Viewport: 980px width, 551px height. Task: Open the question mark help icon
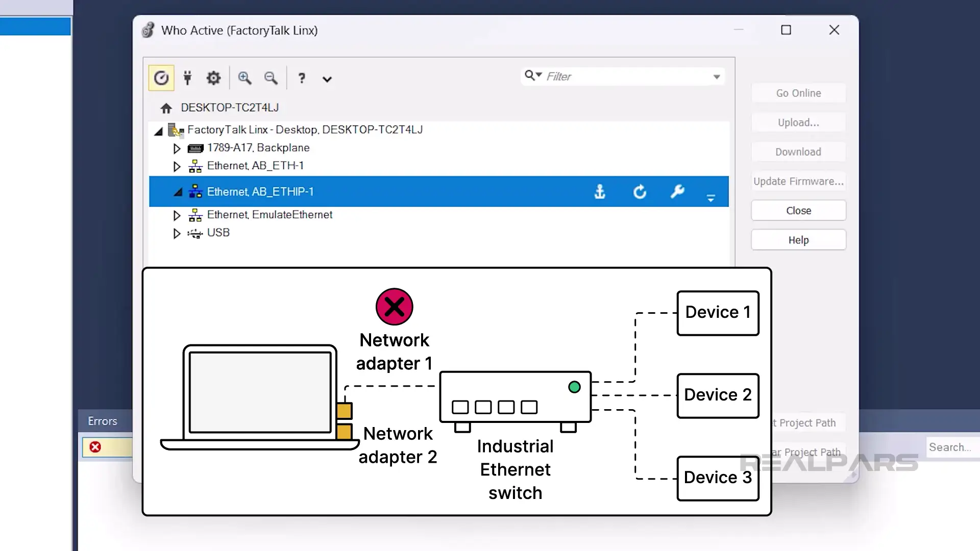pyautogui.click(x=302, y=78)
